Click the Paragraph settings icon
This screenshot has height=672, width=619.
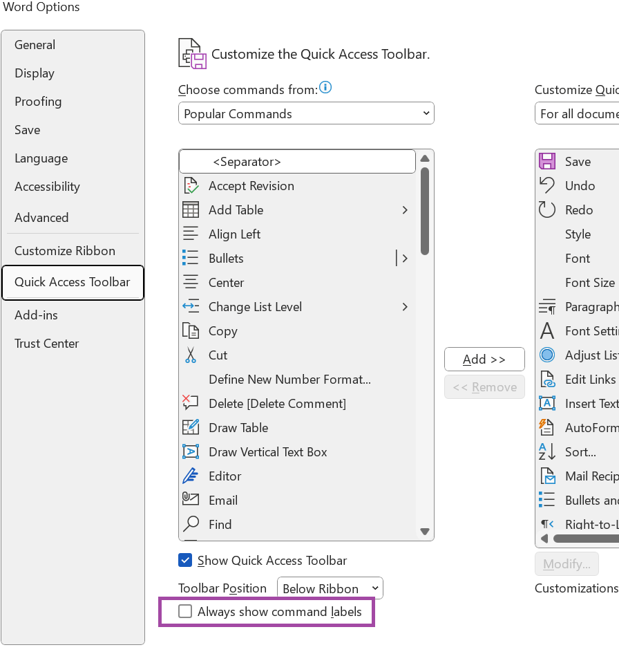point(547,307)
